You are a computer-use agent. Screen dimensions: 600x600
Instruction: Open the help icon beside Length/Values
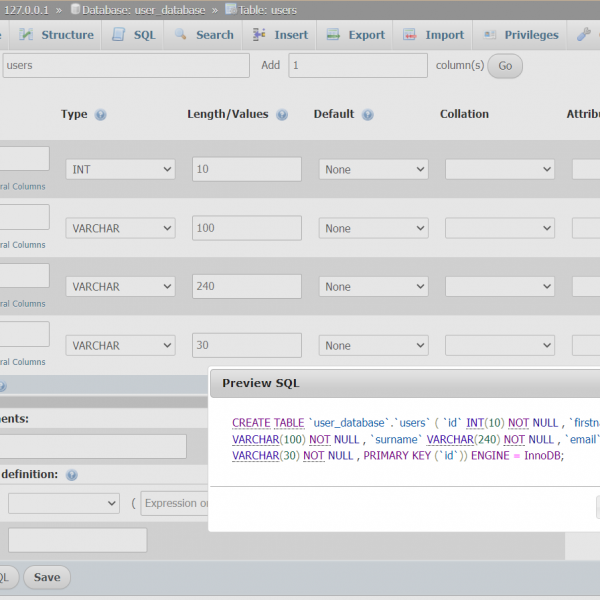coord(282,115)
